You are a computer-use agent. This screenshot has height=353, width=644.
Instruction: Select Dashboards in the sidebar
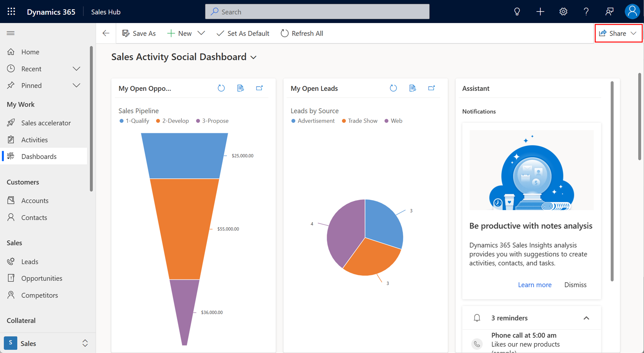(44, 156)
